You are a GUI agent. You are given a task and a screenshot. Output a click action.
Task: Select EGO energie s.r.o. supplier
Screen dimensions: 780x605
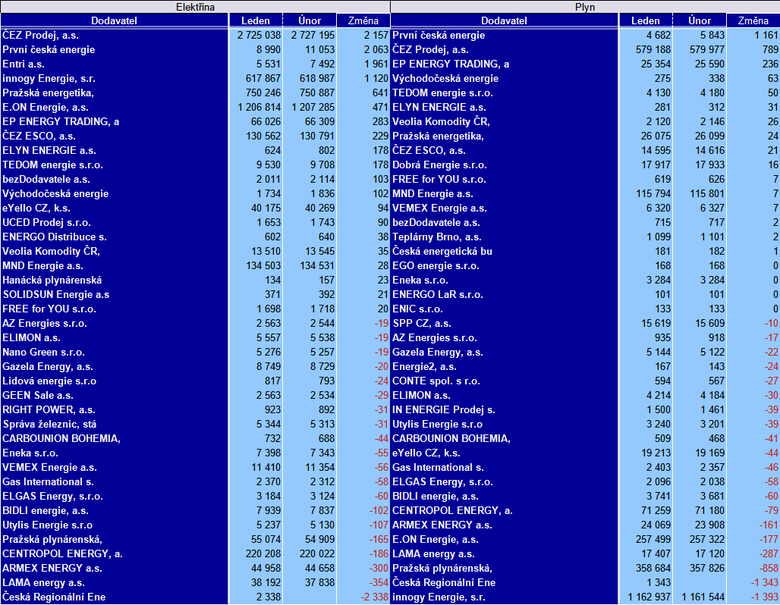tap(435, 266)
